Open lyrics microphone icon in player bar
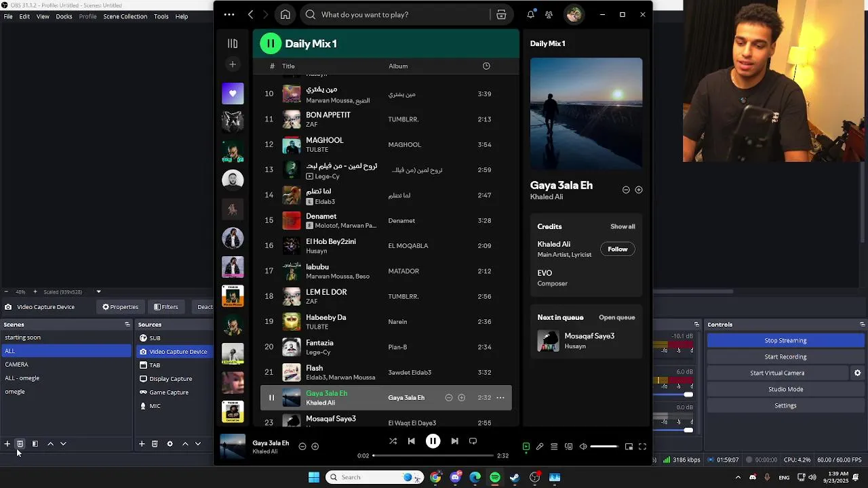The height and width of the screenshot is (488, 868). (540, 447)
